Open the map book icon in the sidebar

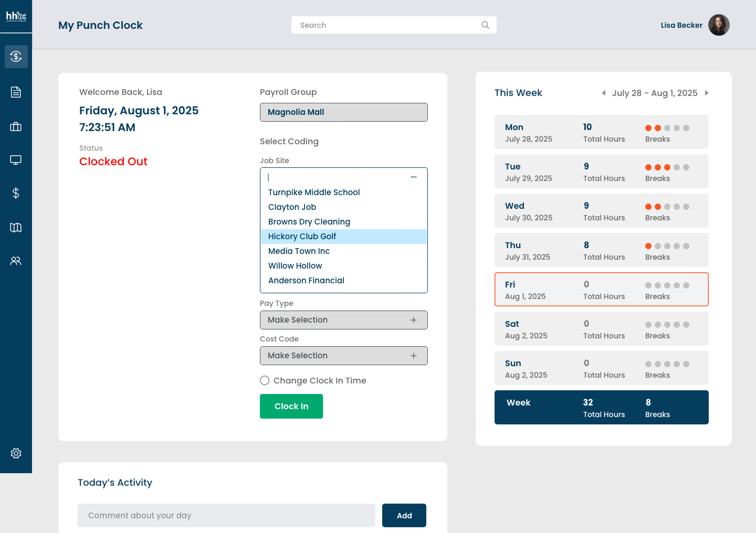(16, 227)
